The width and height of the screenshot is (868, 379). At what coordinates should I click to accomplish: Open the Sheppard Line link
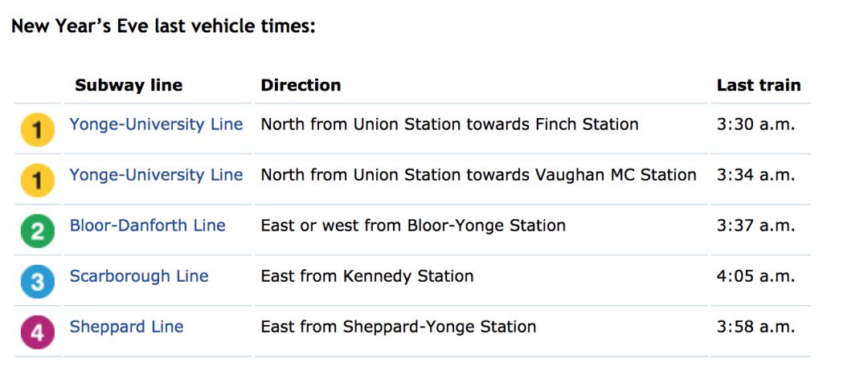(x=126, y=327)
